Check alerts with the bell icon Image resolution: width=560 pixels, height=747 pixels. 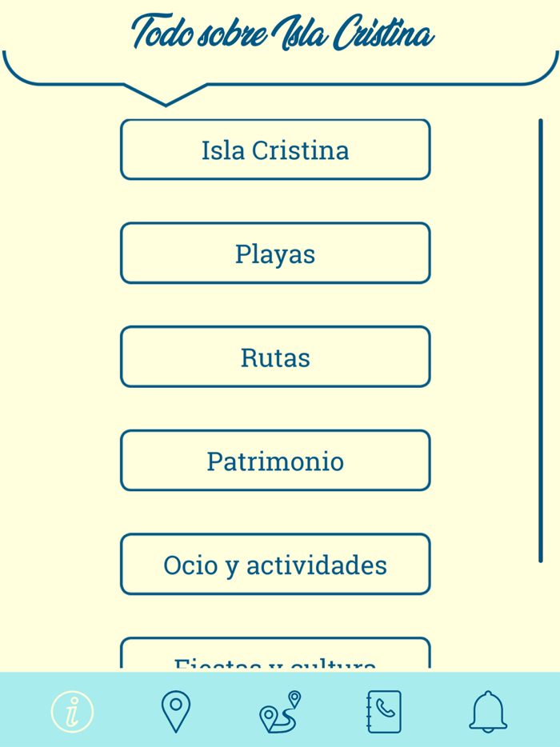click(x=489, y=711)
